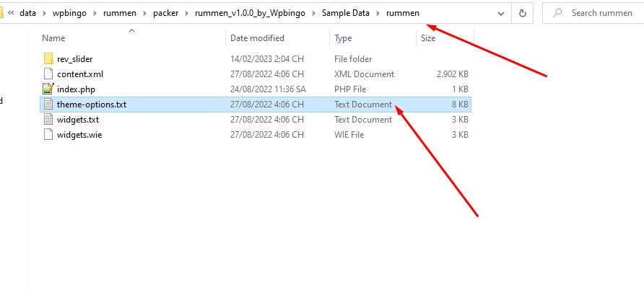Screen dimensions: 644x292
Task: Select the rev_slider folder icon
Action: click(48, 58)
